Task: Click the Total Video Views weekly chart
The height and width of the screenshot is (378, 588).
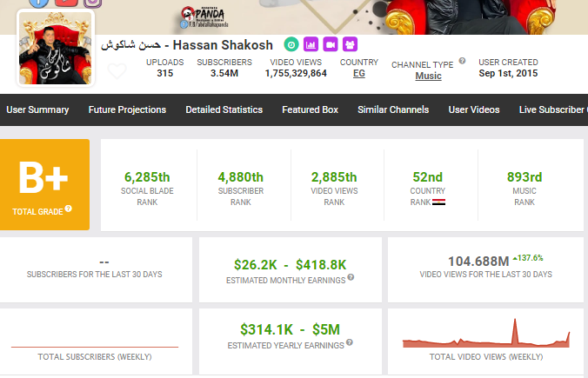Action: [486, 336]
